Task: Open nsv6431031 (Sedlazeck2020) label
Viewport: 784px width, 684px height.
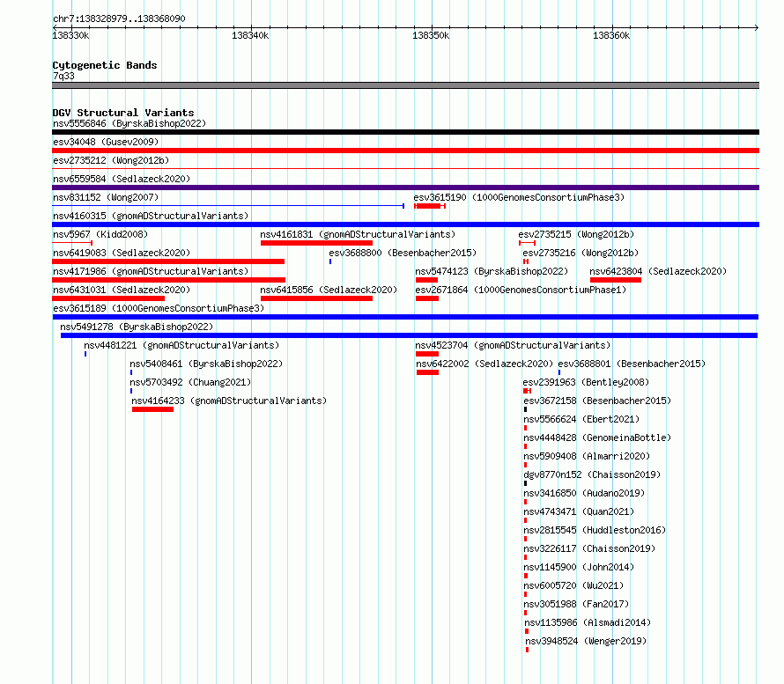Action: (122, 290)
